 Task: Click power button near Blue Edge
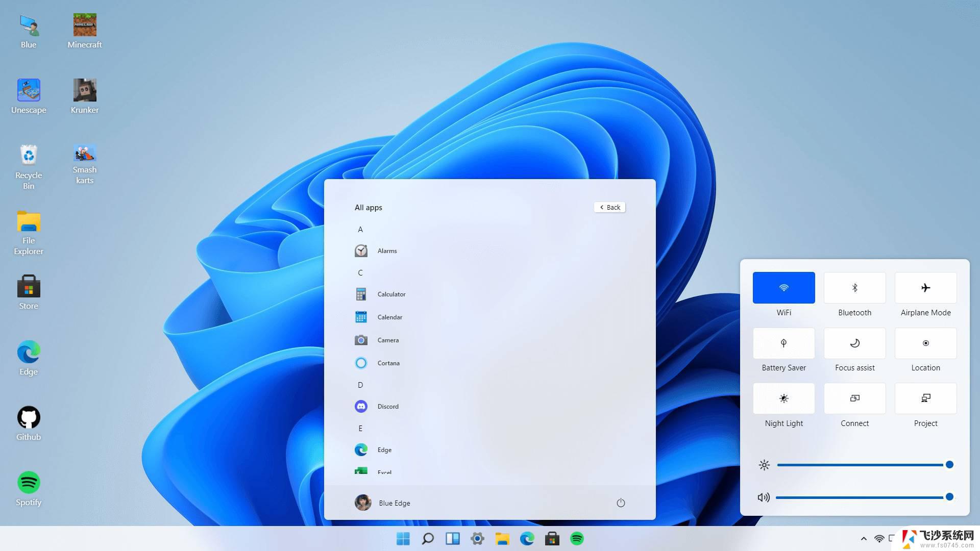tap(619, 503)
